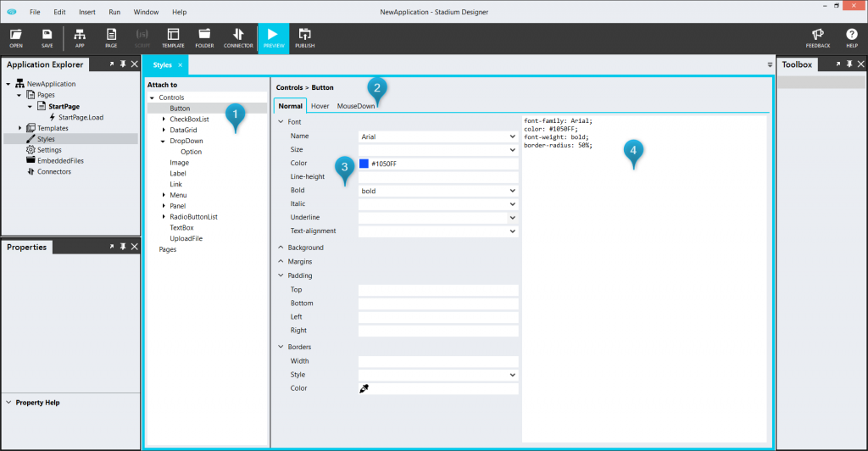Click the Connector toolbar icon
This screenshot has height=451, width=868.
(x=238, y=38)
